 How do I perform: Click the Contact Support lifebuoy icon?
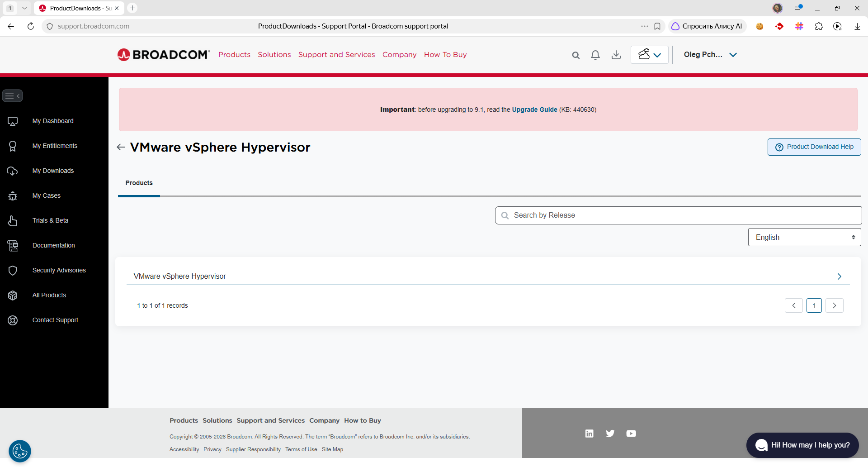coord(13,320)
